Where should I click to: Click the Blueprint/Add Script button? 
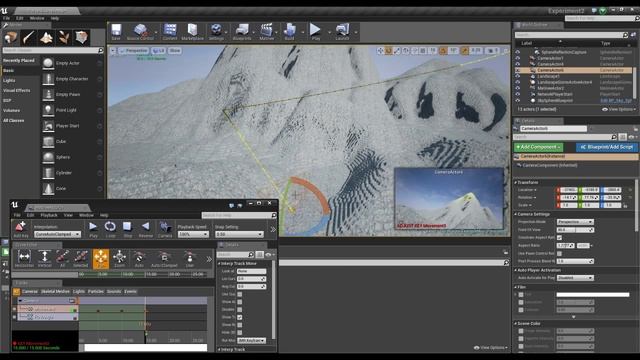tap(607, 147)
